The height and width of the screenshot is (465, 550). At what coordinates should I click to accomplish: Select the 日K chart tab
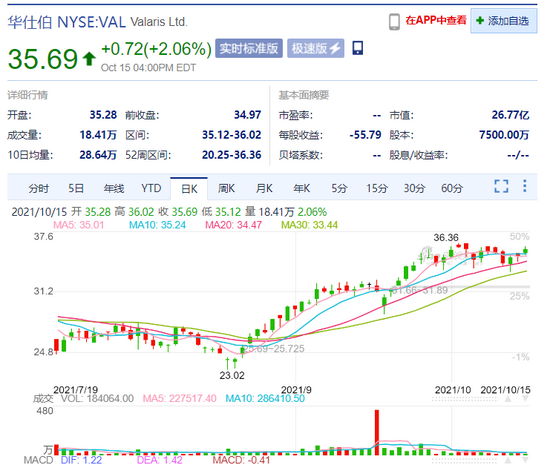click(189, 189)
